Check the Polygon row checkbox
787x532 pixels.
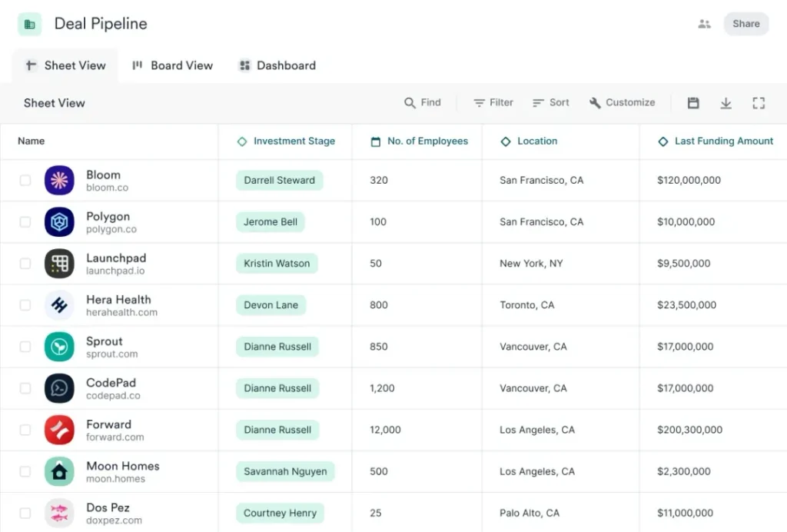point(25,222)
